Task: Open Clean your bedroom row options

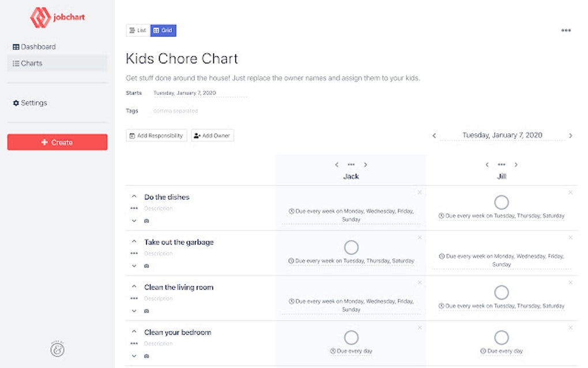Action: tap(134, 343)
